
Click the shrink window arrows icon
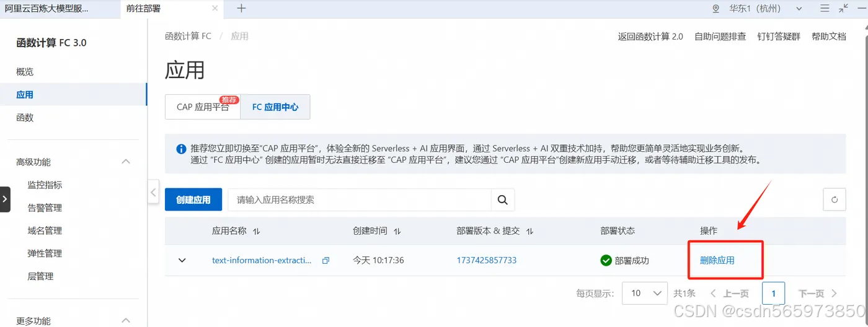(x=843, y=8)
